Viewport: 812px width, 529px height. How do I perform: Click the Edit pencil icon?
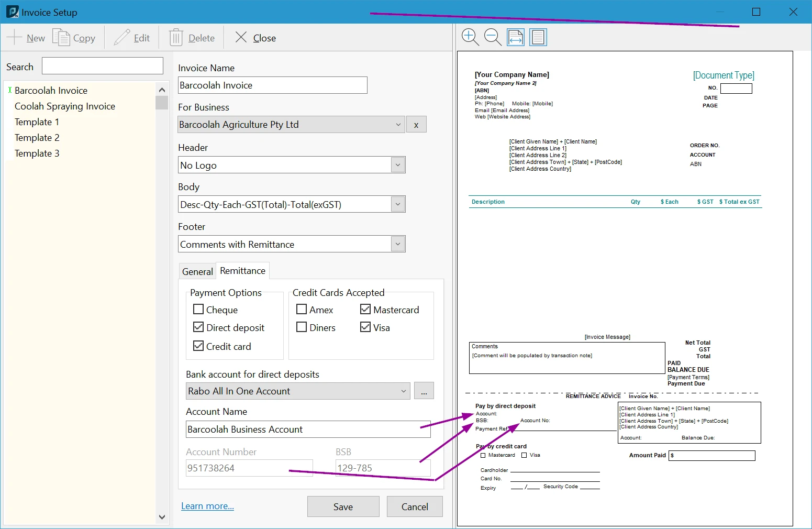(x=122, y=38)
